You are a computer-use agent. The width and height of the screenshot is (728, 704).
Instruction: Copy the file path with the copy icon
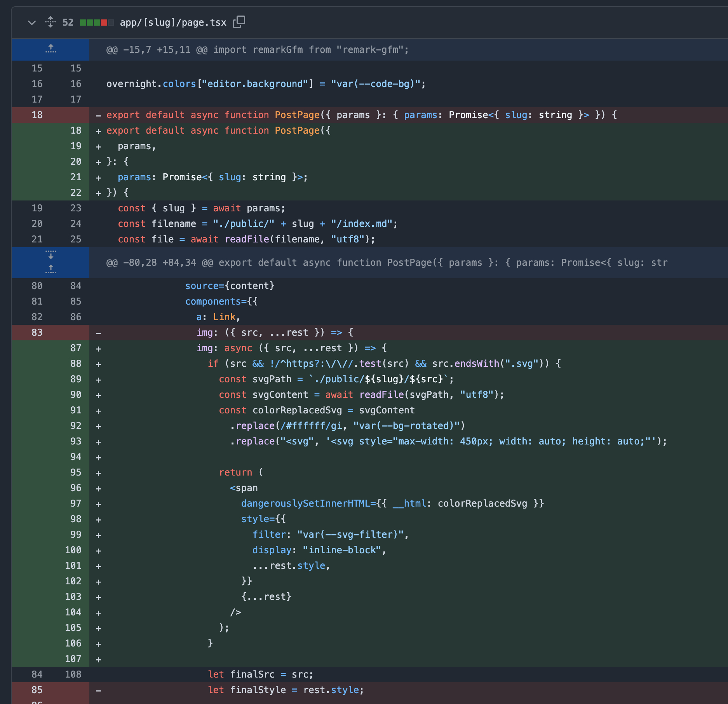coord(239,22)
